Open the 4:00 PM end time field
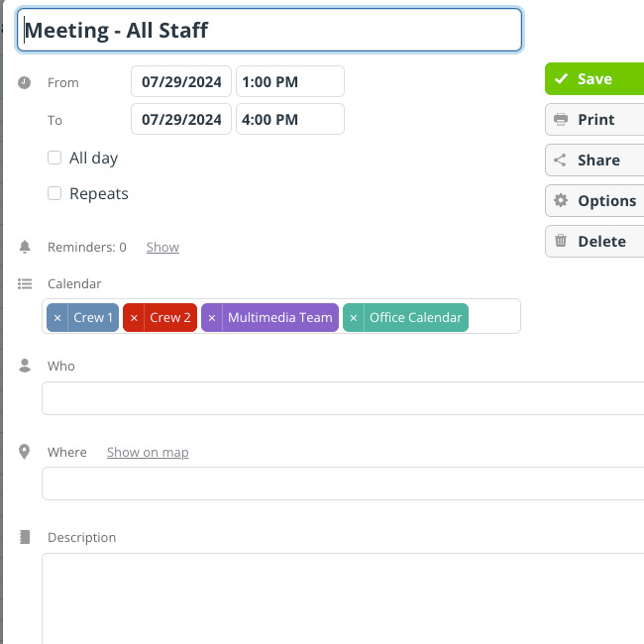Viewport: 644px width, 644px height. coord(290,119)
